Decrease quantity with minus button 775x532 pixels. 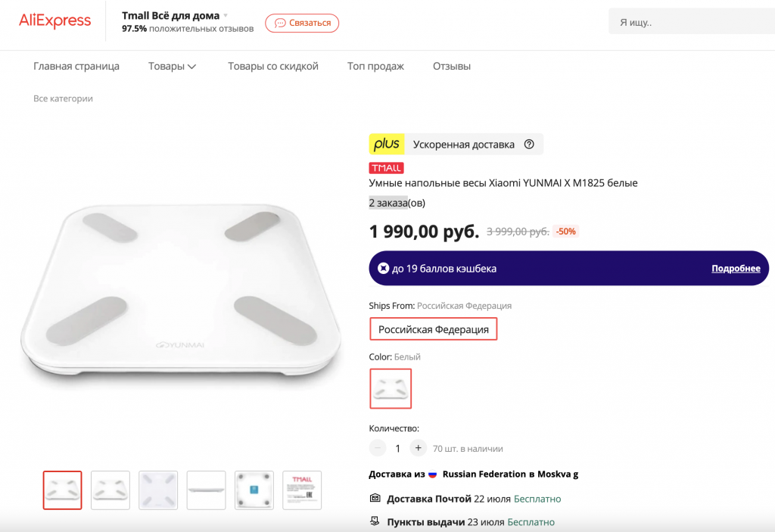coord(378,448)
